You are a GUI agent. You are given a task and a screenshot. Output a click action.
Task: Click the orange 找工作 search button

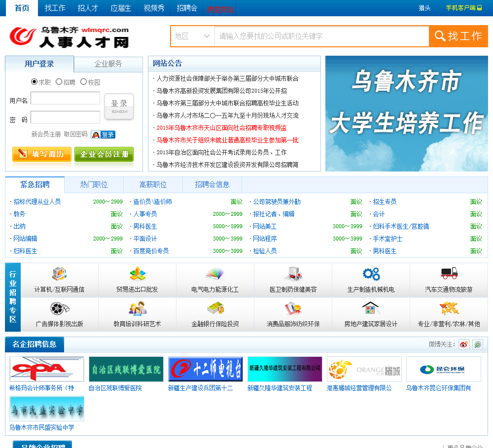click(x=458, y=36)
